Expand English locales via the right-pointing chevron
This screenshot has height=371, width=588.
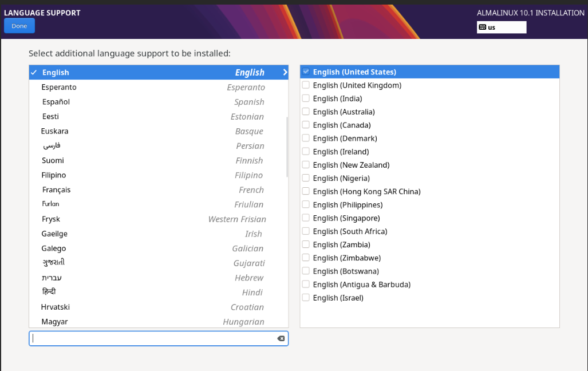(285, 72)
